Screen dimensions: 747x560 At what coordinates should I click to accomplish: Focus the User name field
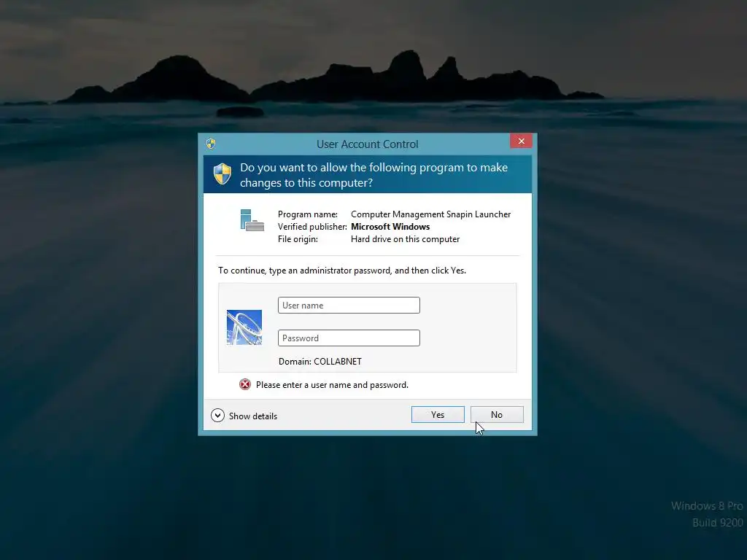pos(349,306)
